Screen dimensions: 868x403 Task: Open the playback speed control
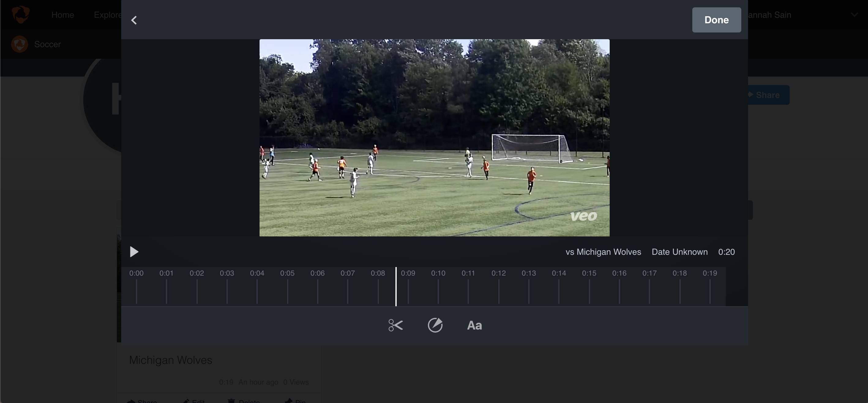tap(435, 325)
